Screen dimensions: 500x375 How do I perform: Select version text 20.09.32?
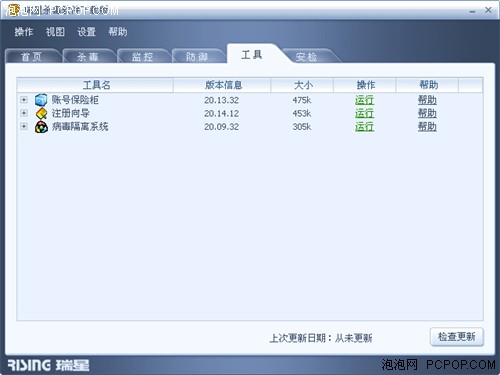222,127
